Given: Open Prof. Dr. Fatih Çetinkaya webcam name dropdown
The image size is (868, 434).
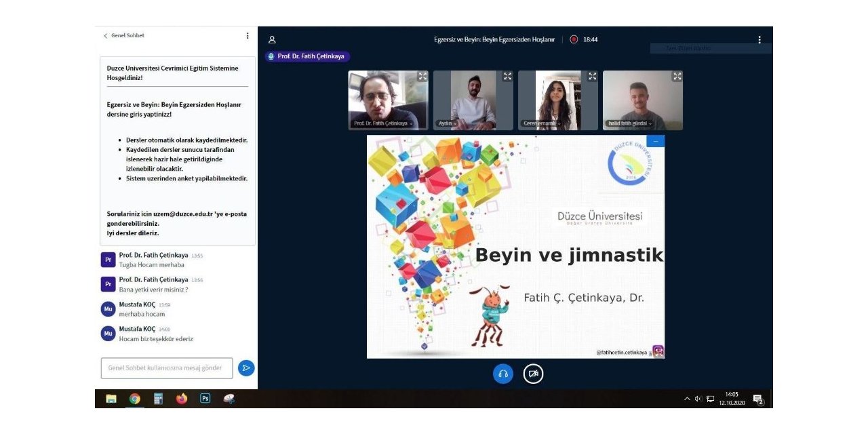Looking at the screenshot, I should [x=383, y=123].
